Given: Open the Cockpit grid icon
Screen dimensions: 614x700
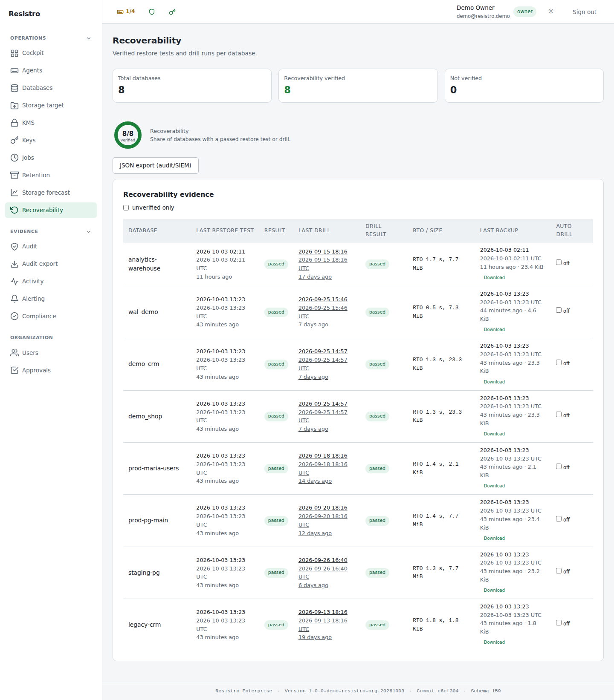Looking at the screenshot, I should click(x=14, y=53).
